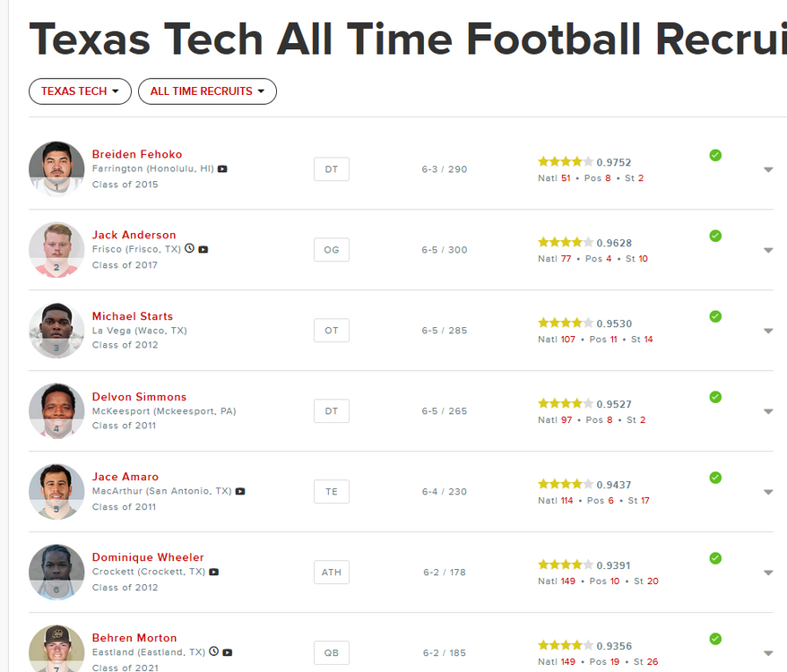Click Jack Anderson's player photo thumbnail

(x=56, y=250)
